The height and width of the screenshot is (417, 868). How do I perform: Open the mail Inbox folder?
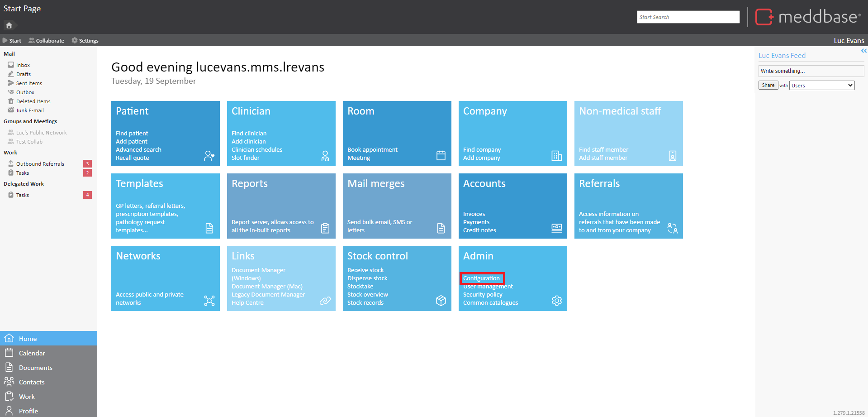(x=23, y=65)
